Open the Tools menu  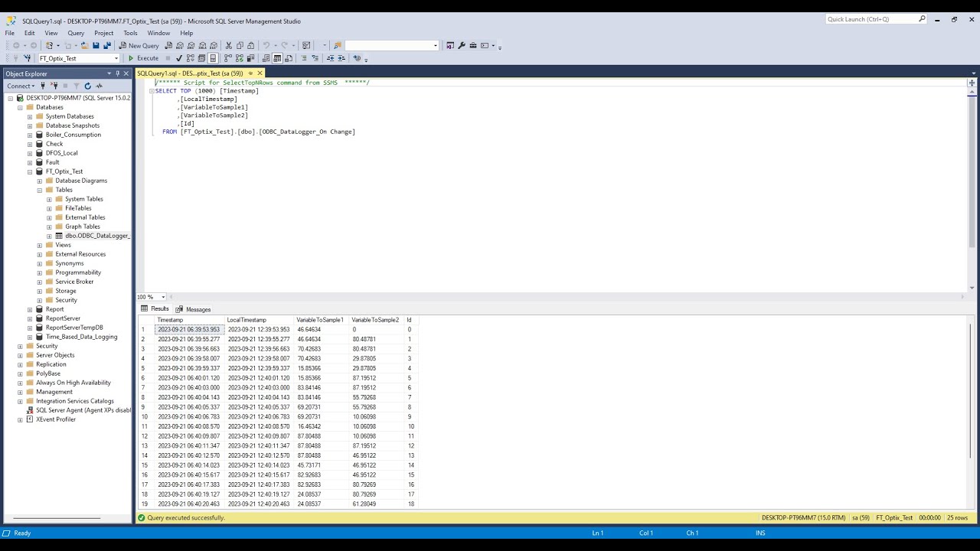pyautogui.click(x=130, y=33)
